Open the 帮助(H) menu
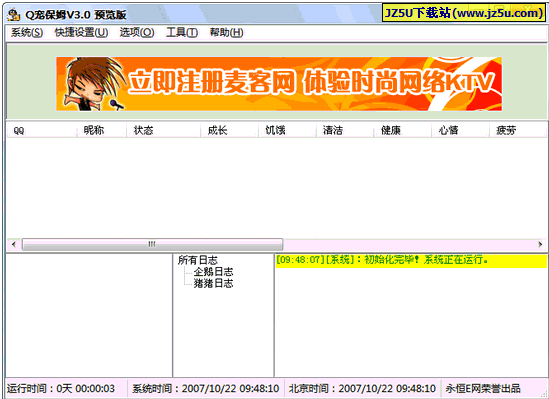Screen dimensions: 549x399 click(226, 33)
